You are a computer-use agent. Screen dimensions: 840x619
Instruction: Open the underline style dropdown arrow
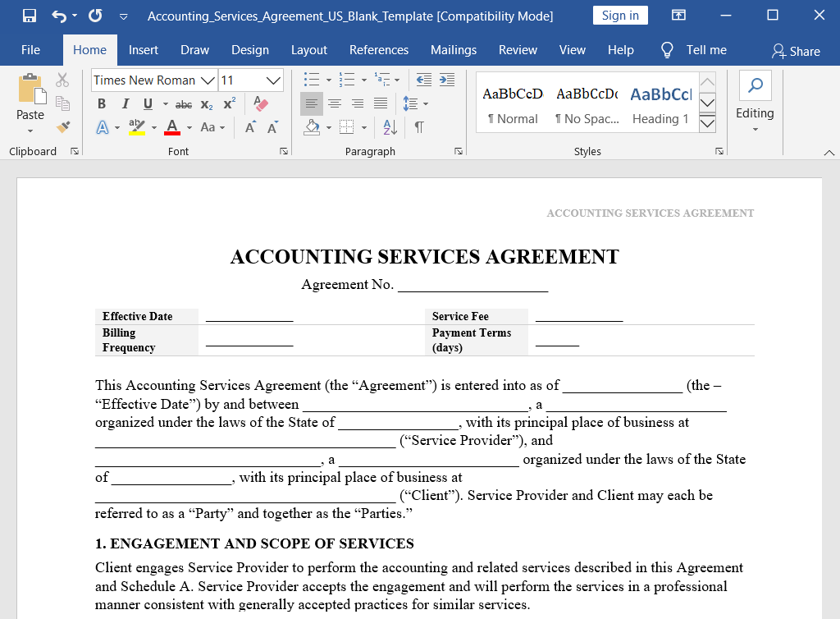[x=166, y=104]
